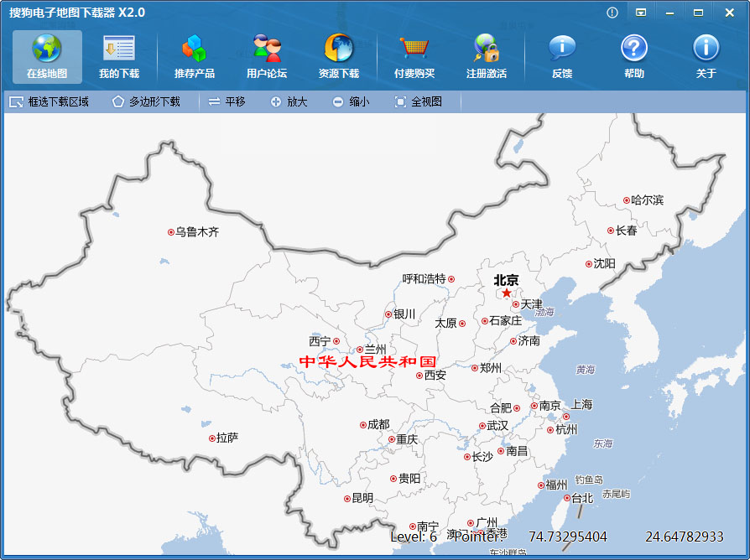Click the 长春 city label

pos(626,231)
